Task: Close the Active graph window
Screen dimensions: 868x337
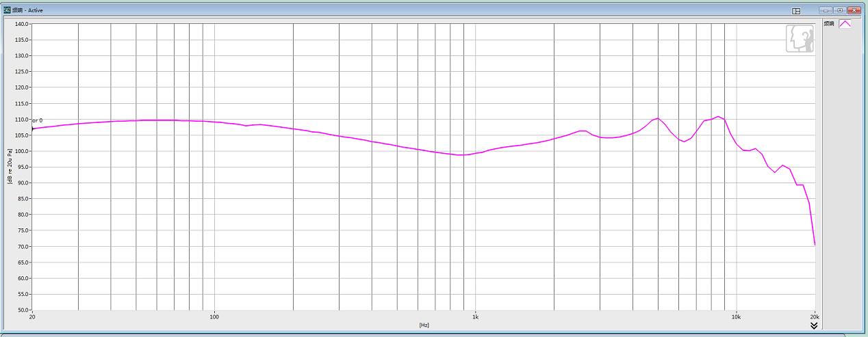Action: pos(854,11)
